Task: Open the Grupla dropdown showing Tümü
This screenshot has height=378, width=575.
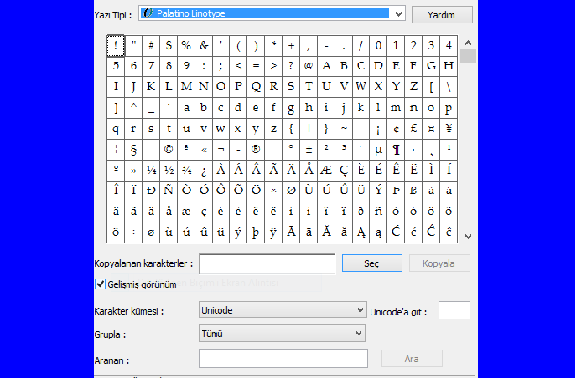Action: [282, 333]
